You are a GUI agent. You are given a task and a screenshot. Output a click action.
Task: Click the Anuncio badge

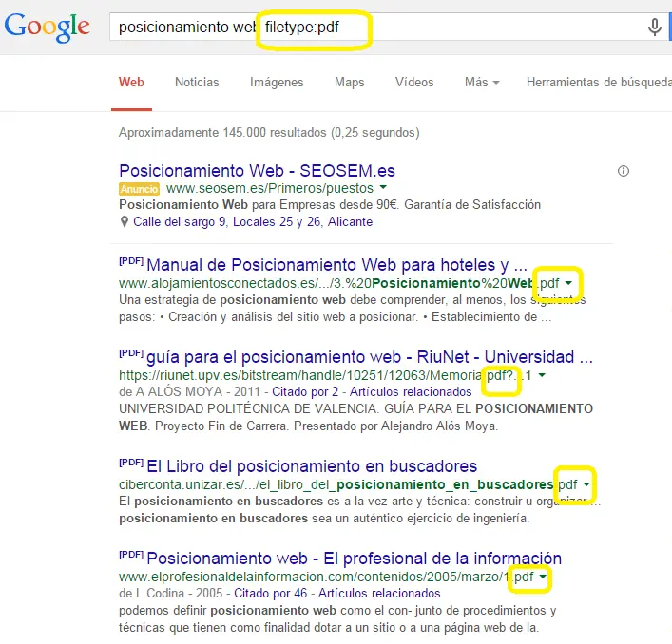point(140,189)
